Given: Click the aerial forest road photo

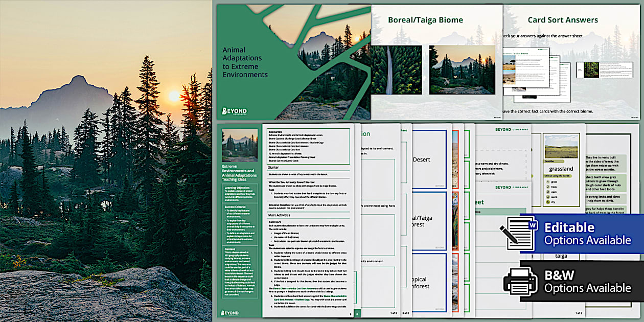Looking at the screenshot, I should coord(396,70).
